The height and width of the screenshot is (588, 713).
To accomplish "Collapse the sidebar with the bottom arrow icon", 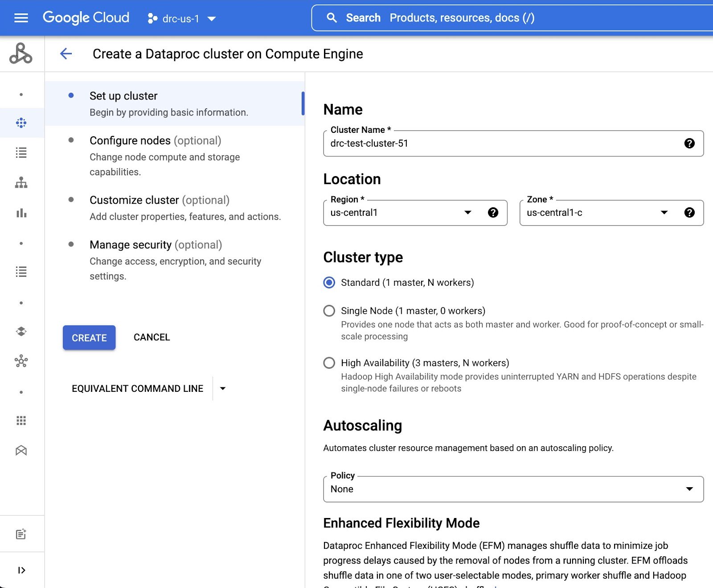I will point(21,569).
